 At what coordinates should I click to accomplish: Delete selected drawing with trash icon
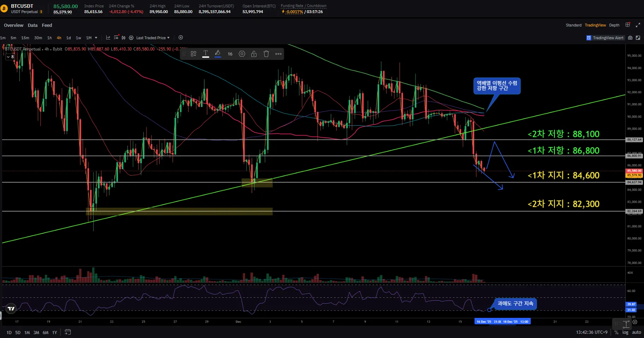(266, 54)
